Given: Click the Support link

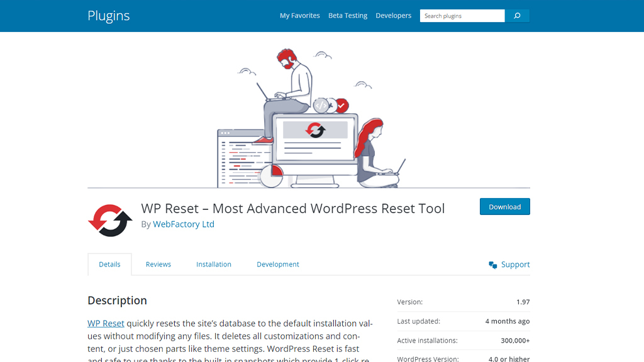Looking at the screenshot, I should 514,265.
